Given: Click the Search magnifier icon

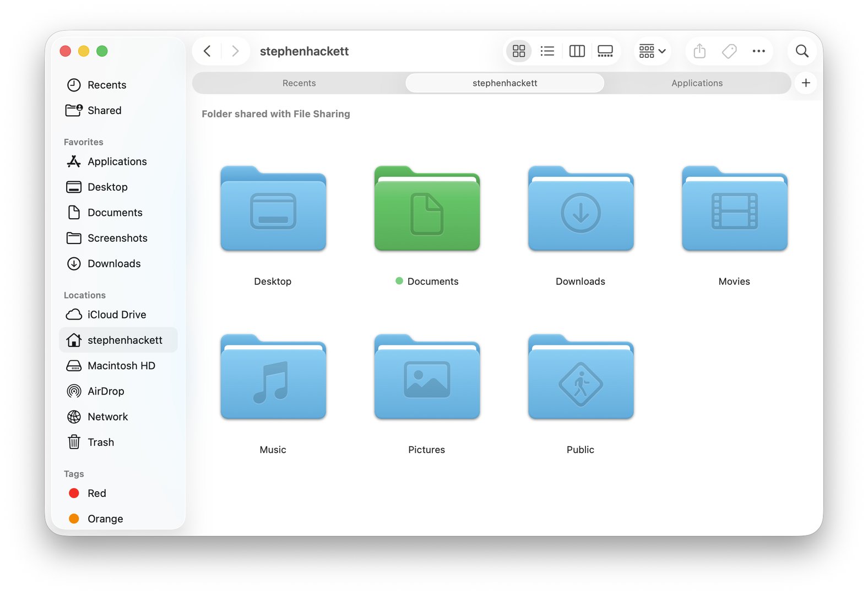Looking at the screenshot, I should [802, 51].
